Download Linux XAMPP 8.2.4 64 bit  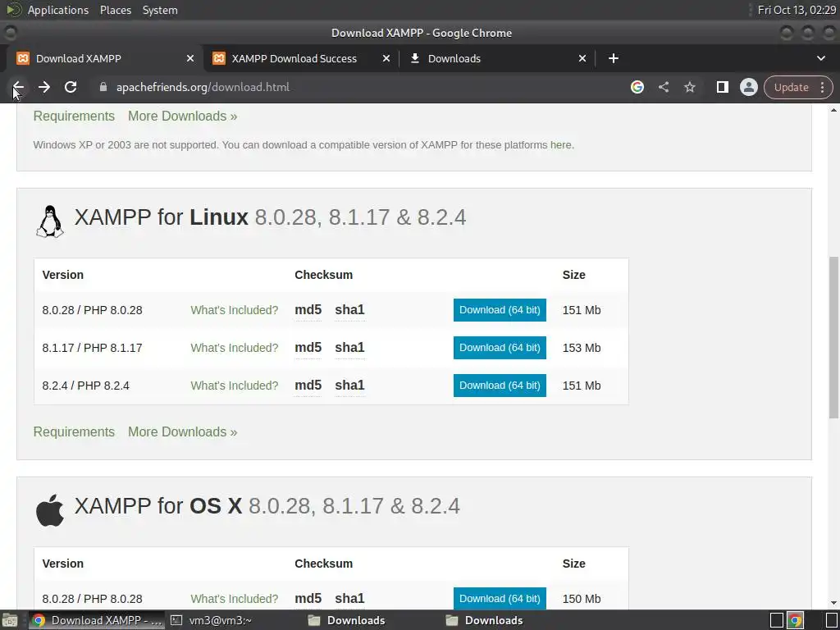[x=500, y=386]
